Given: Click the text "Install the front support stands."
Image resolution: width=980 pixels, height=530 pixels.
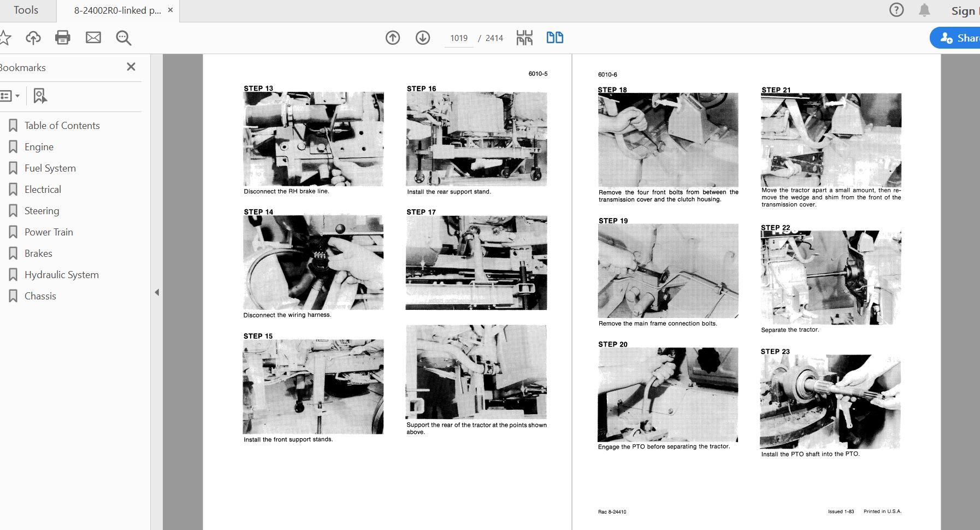Looking at the screenshot, I should tap(288, 439).
